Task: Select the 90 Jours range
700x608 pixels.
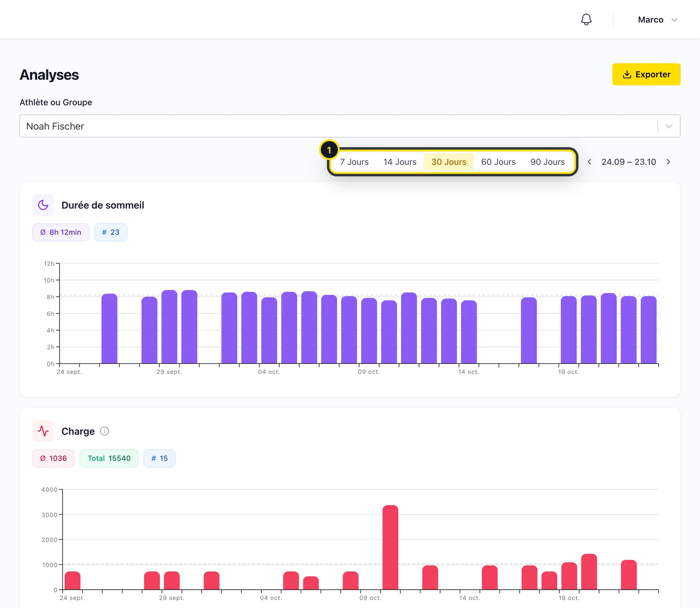Action: tap(548, 162)
